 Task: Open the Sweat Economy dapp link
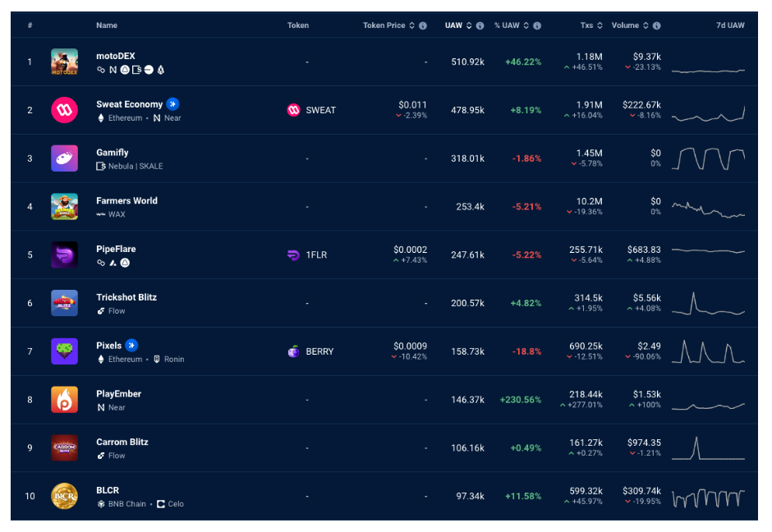pyautogui.click(x=130, y=104)
